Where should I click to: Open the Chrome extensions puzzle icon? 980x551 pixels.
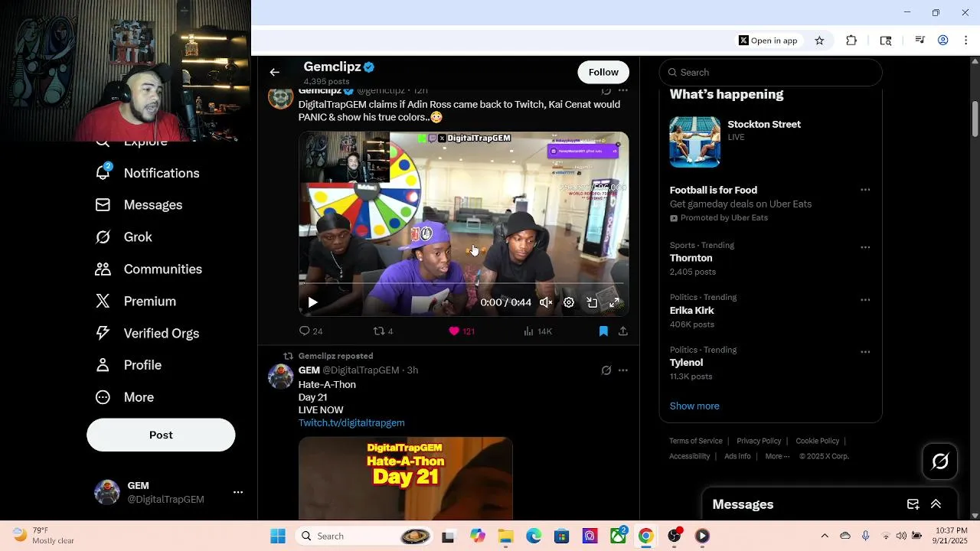(851, 41)
